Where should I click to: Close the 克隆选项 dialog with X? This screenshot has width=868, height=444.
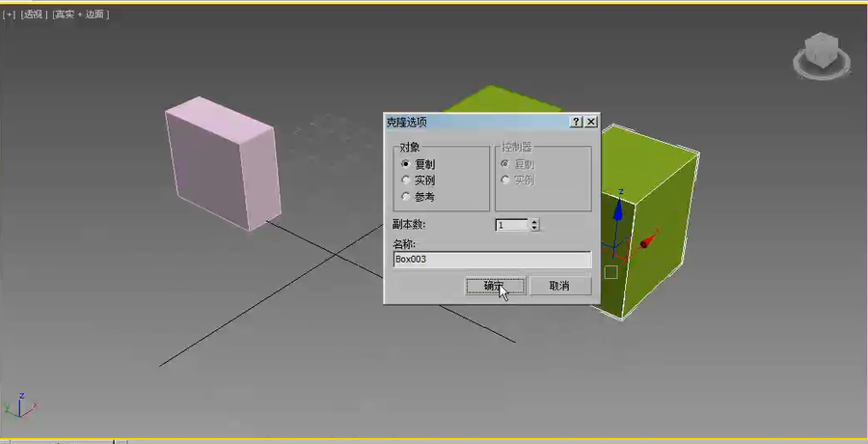(591, 122)
